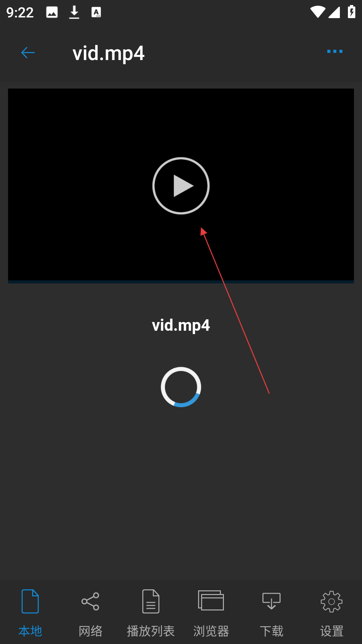The width and height of the screenshot is (362, 644).
Task: Click the video progress bar under preview
Action: 181,282
